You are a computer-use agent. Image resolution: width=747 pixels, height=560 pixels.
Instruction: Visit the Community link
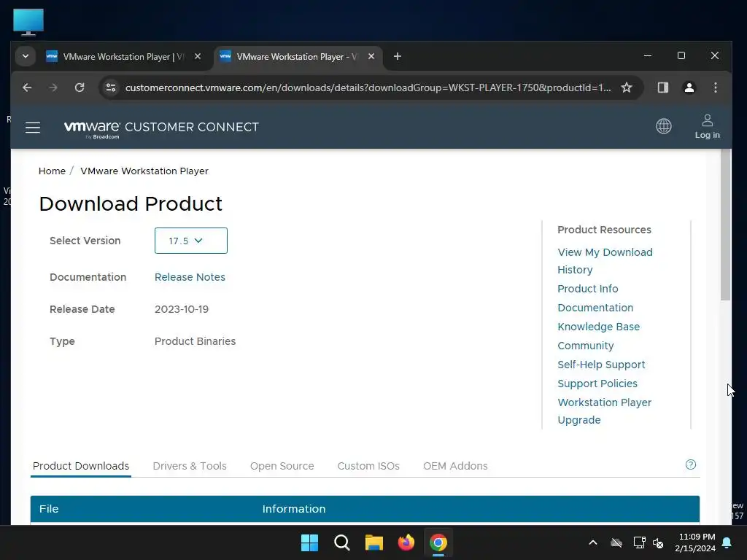click(x=586, y=346)
